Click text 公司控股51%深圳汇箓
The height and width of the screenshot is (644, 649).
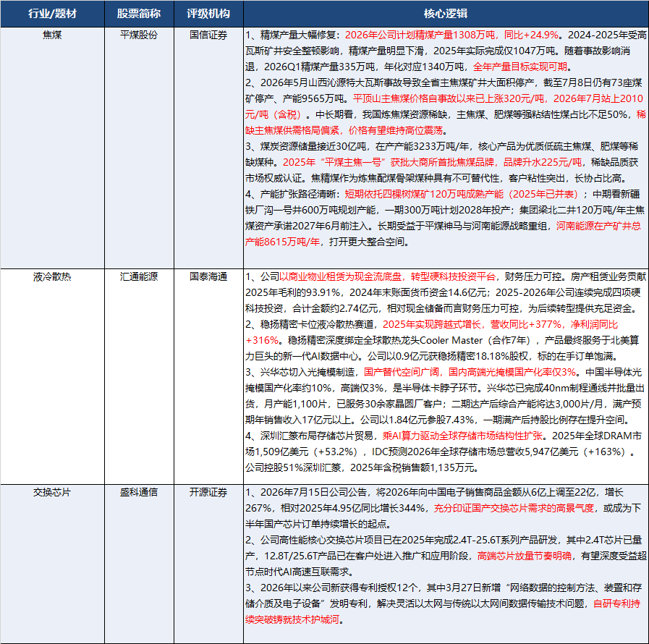pos(293,467)
